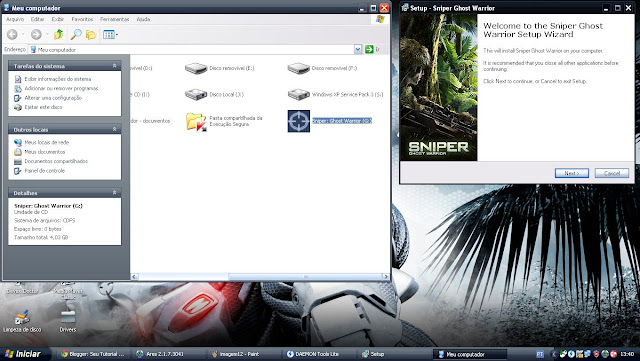This screenshot has width=640, height=361.
Task: Click the Back arrow in Meu computador toolbar
Action: (x=12, y=35)
